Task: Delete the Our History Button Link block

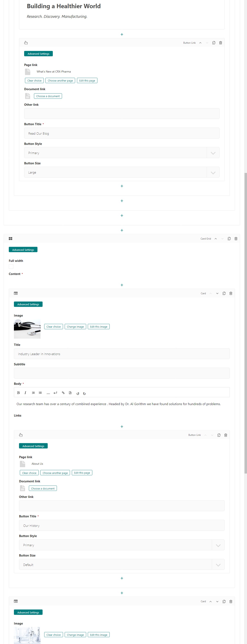Action: tap(226, 435)
